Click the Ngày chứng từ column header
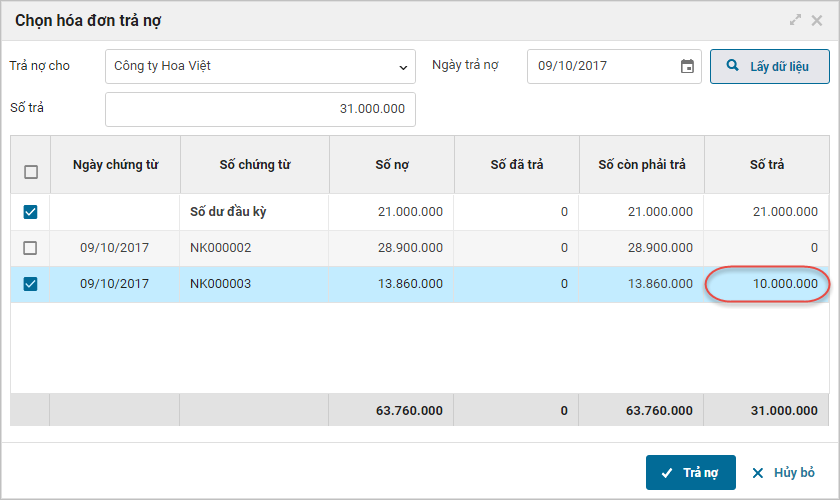 (115, 165)
